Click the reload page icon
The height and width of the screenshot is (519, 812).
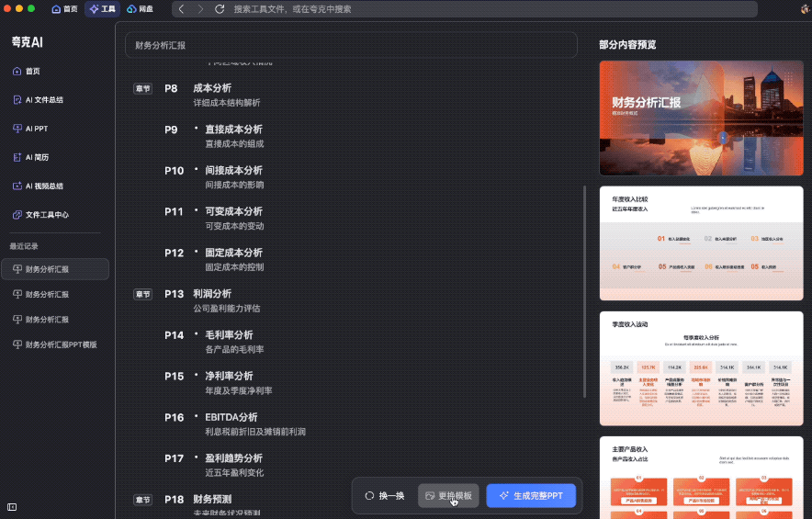pyautogui.click(x=220, y=8)
